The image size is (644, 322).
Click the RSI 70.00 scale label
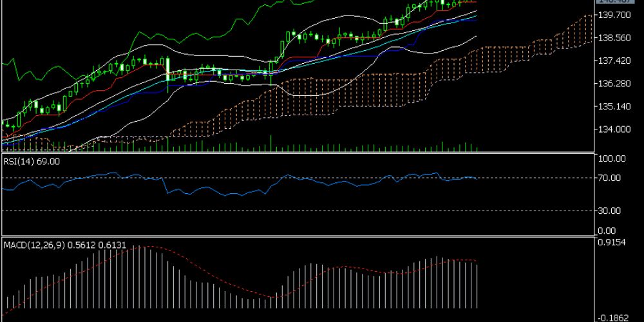(x=609, y=178)
